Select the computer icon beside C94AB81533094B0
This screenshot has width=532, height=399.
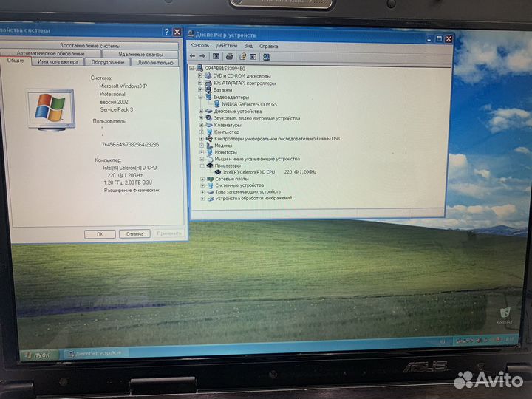199,69
